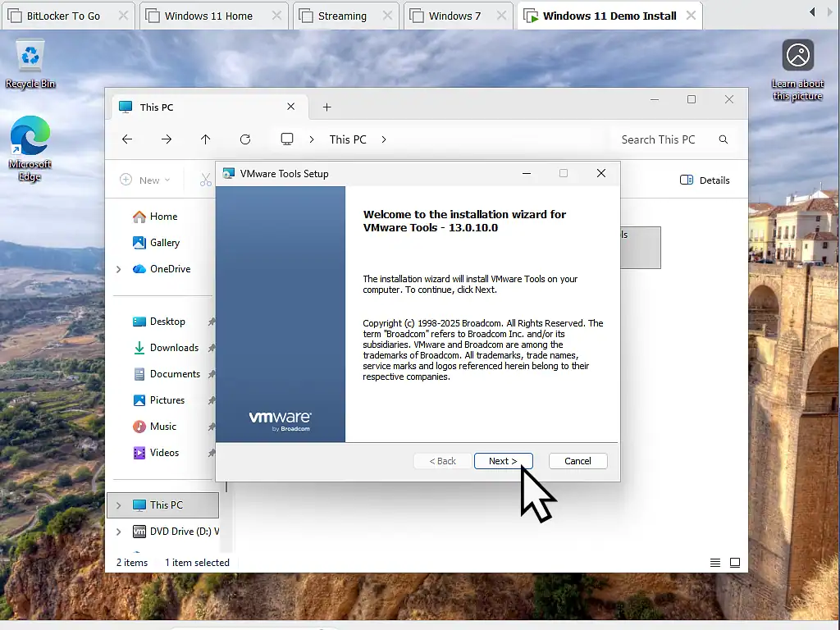This screenshot has height=630, width=840.
Task: Navigate up one level in File Explorer
Action: tap(206, 139)
